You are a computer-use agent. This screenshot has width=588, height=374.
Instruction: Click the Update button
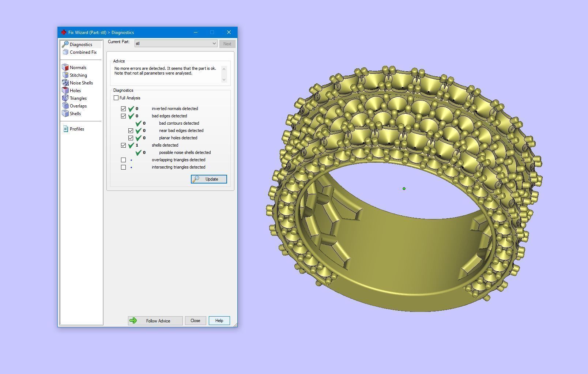point(209,179)
